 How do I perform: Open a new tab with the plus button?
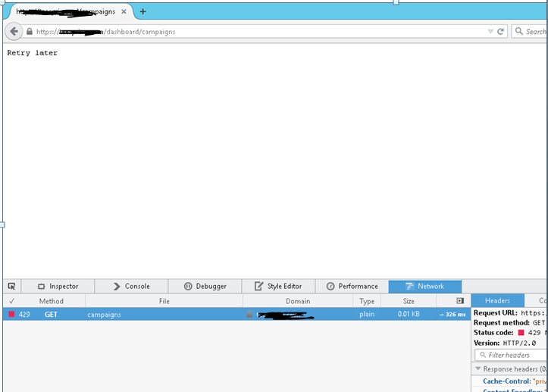click(x=142, y=11)
